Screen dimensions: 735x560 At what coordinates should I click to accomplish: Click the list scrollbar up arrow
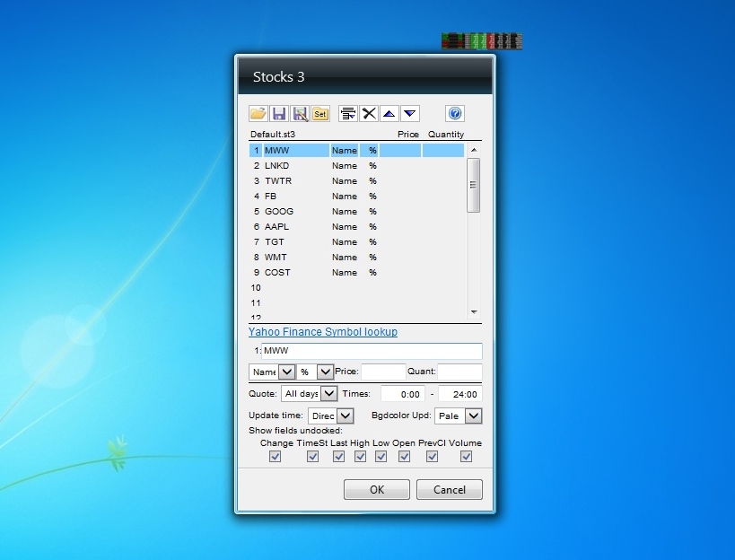474,150
